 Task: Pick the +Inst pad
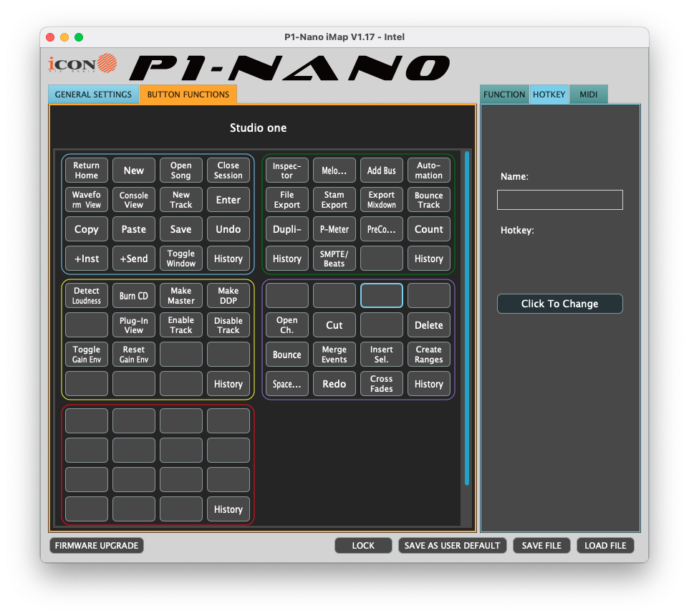[x=87, y=259]
